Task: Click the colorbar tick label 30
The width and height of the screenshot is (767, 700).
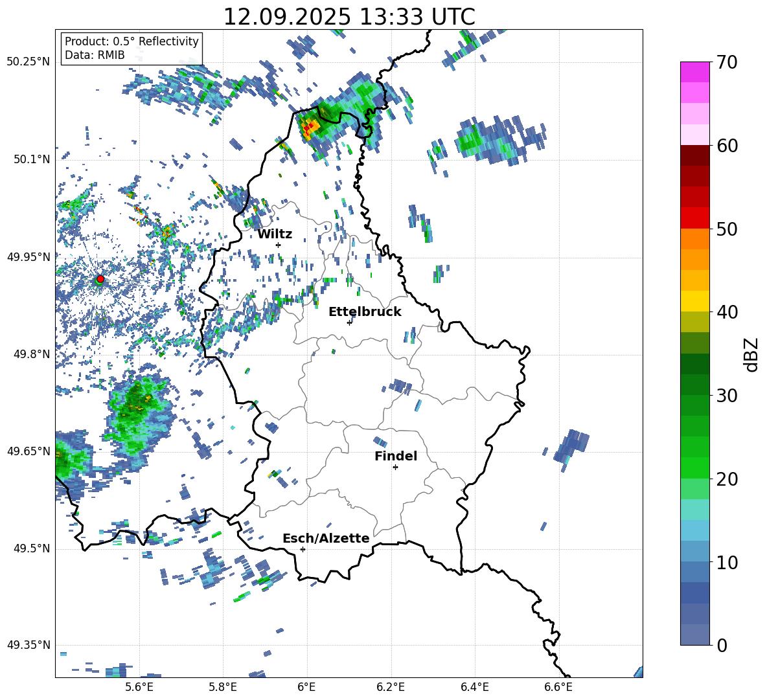Action: tap(727, 396)
